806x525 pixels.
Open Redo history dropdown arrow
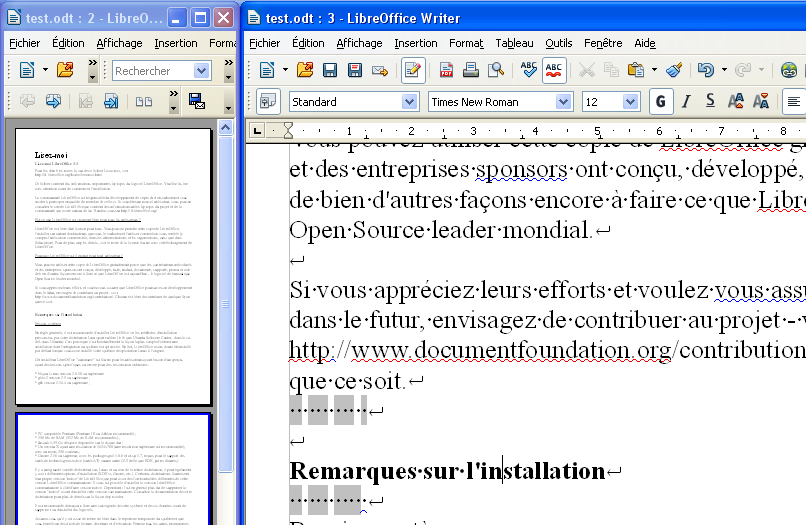[x=761, y=70]
